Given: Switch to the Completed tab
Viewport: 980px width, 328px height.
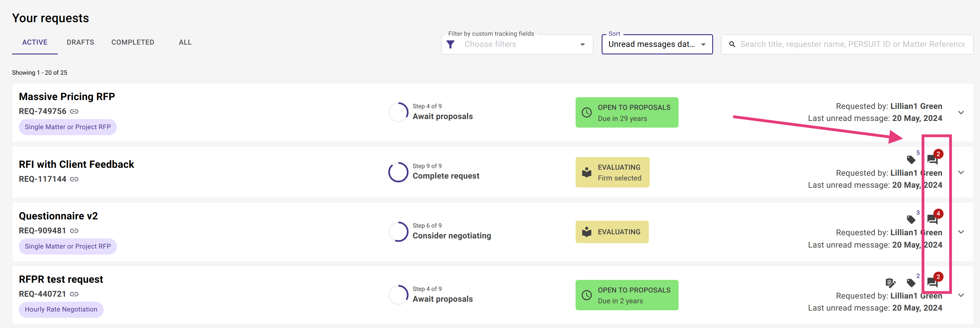Looking at the screenshot, I should click(x=133, y=42).
